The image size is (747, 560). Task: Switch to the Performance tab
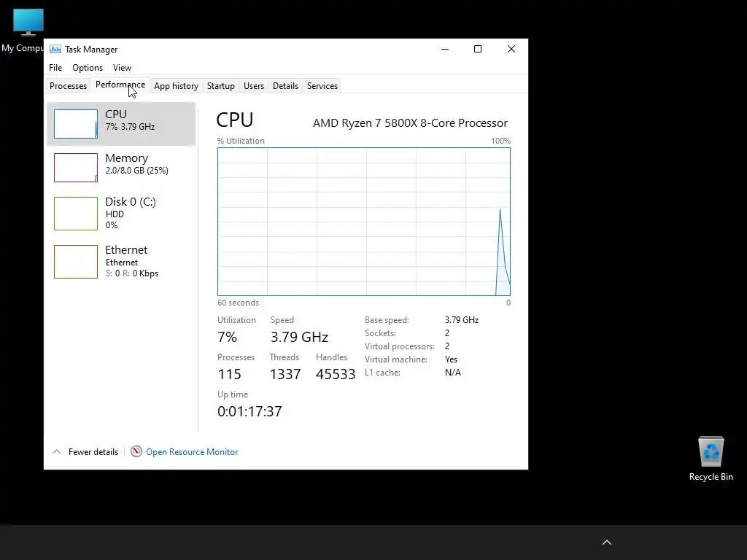[120, 85]
